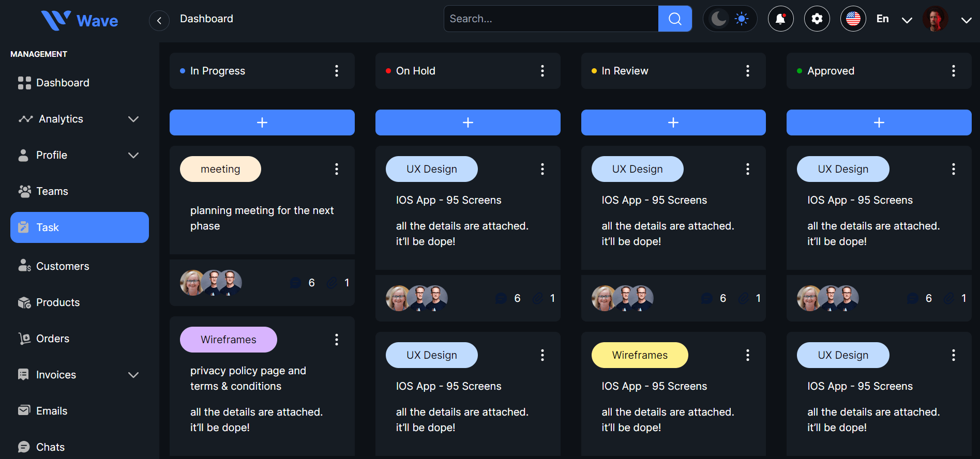This screenshot has width=980, height=459.
Task: Open In Progress column options menu
Action: tap(337, 71)
